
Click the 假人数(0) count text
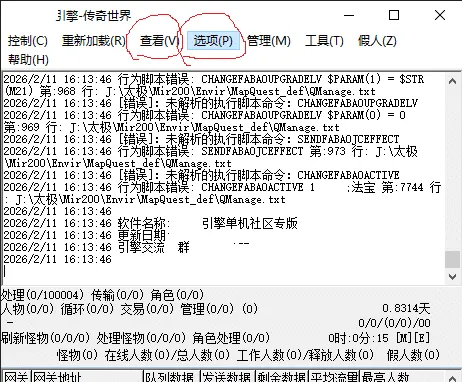point(413,355)
